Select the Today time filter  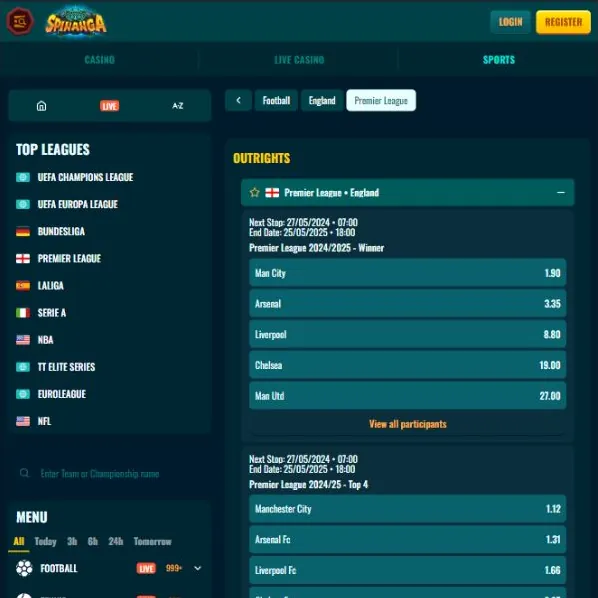click(x=45, y=541)
